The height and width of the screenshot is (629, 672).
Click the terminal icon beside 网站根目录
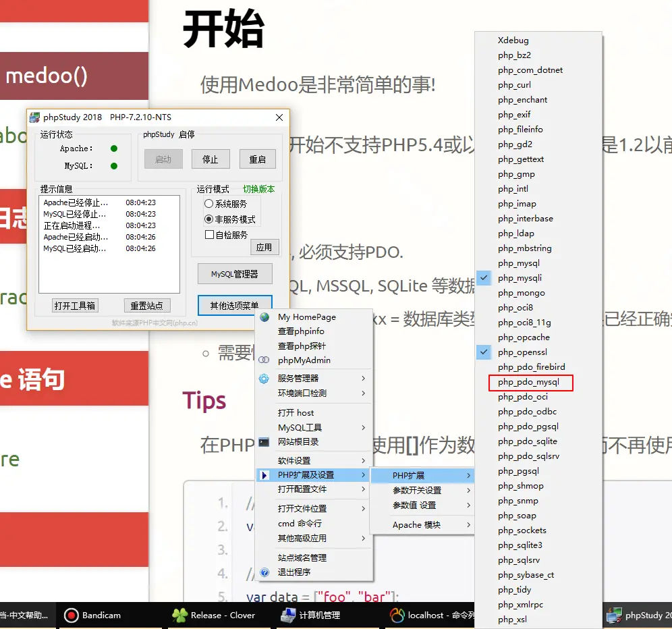pyautogui.click(x=264, y=442)
